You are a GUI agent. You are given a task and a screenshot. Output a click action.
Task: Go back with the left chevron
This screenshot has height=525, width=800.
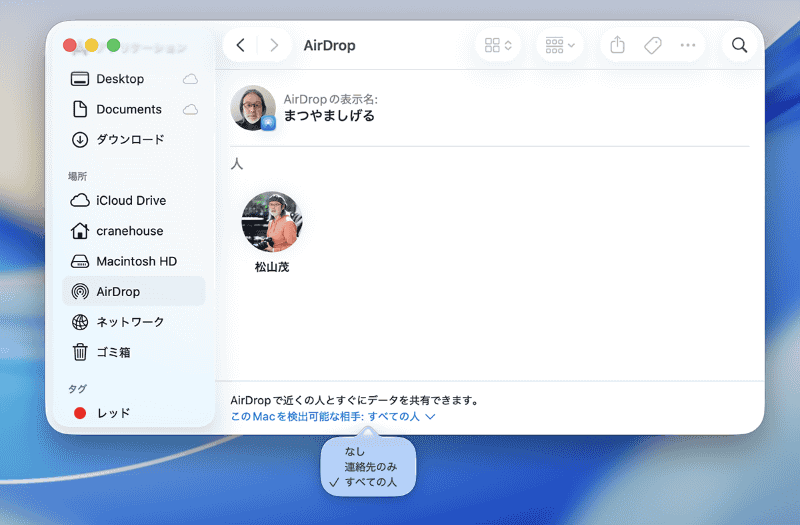pos(241,45)
